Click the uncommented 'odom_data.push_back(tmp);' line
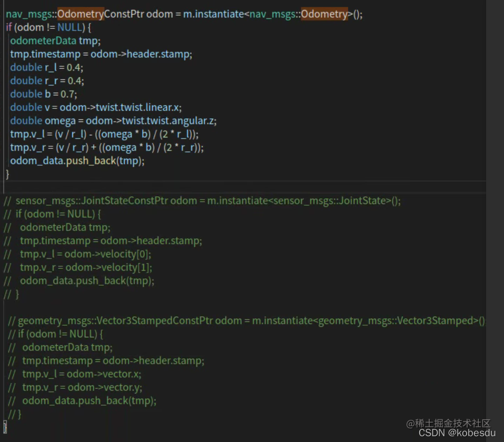This screenshot has width=504, height=442. [x=77, y=160]
